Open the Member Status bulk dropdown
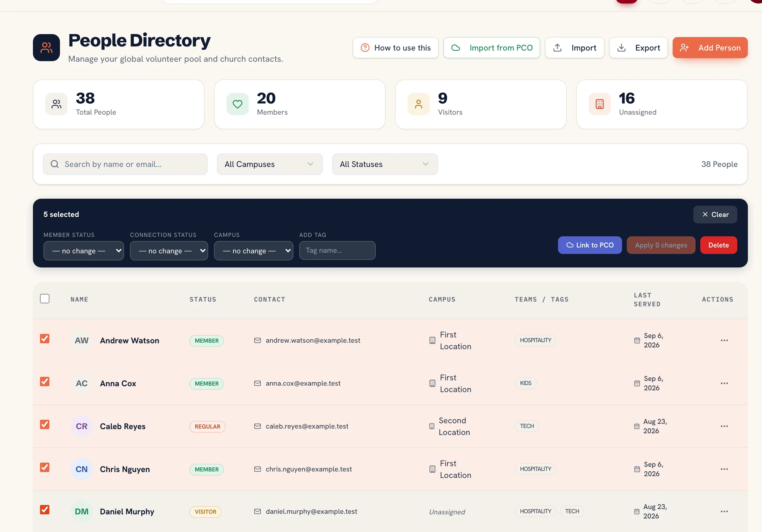Screen dimensions: 762x532 (83, 251)
